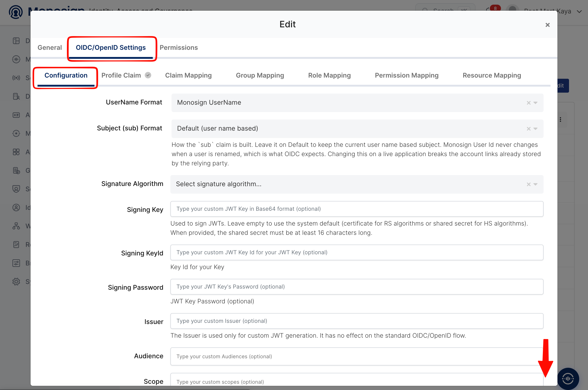Open the Dashboard sidebar icon

[16, 41]
